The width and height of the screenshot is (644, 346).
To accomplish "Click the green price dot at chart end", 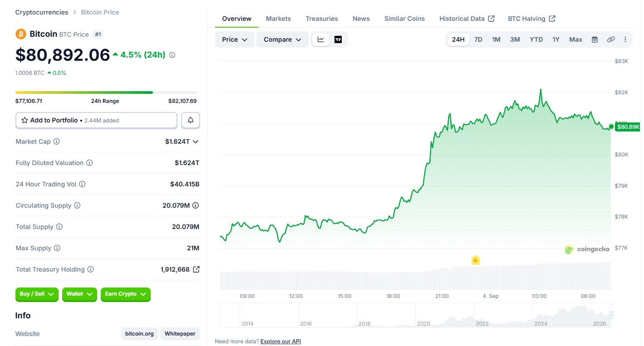I will pos(611,127).
